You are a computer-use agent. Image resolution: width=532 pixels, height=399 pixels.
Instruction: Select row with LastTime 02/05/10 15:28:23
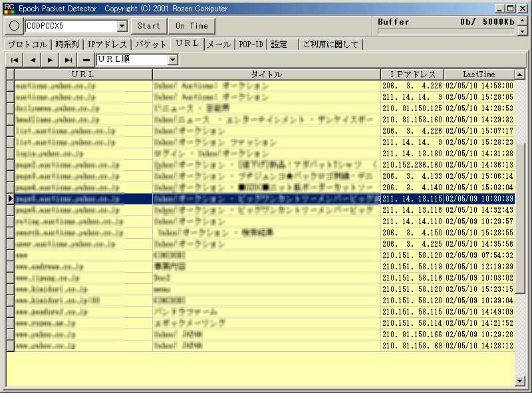[265, 142]
